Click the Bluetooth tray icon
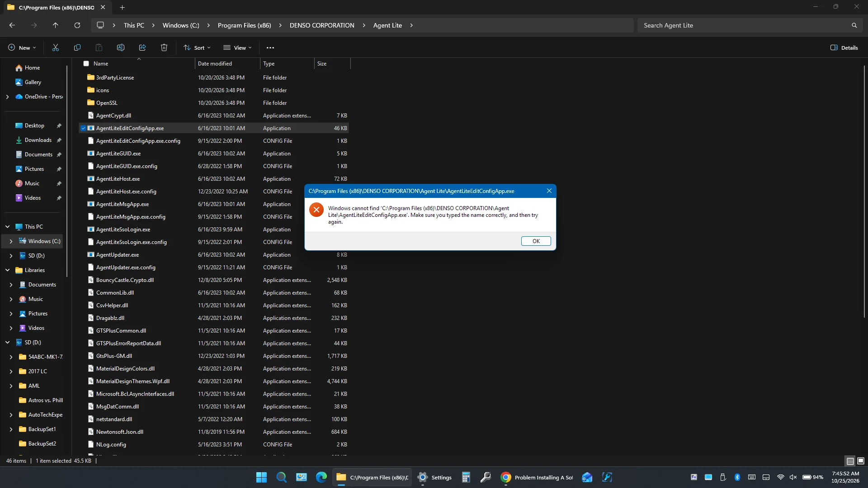This screenshot has height=488, width=868. tap(737, 477)
